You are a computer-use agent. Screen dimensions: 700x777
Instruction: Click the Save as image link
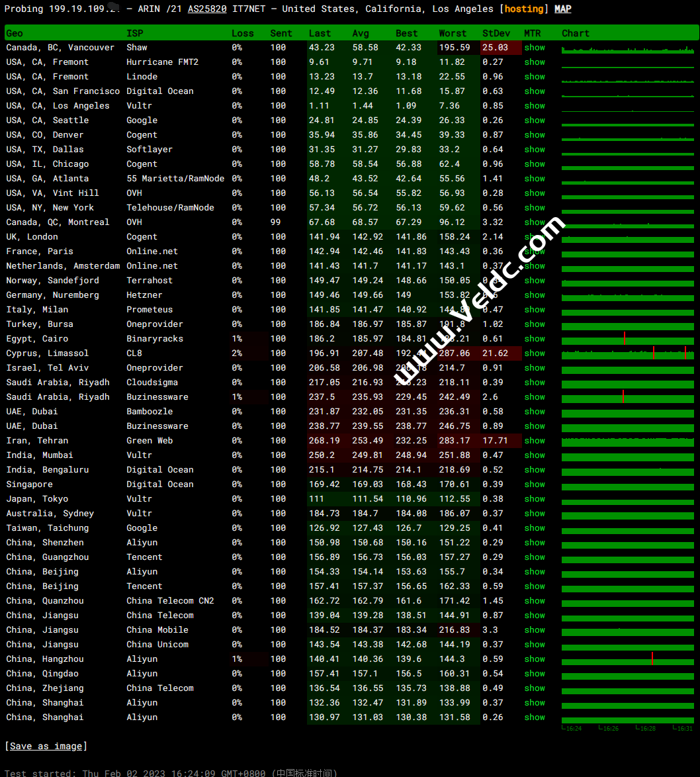[x=46, y=746]
